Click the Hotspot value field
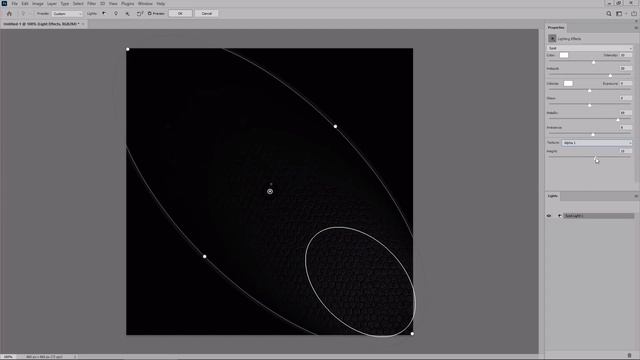The width and height of the screenshot is (640, 360). click(625, 68)
